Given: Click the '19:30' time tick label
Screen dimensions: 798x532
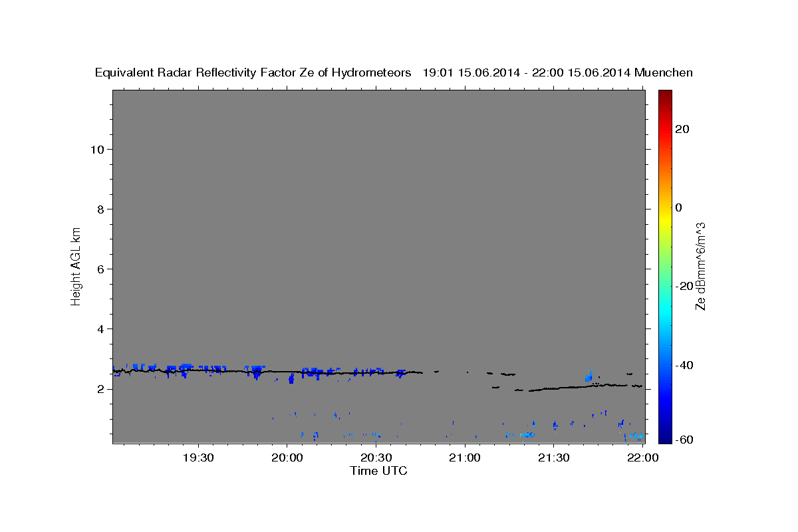Looking at the screenshot, I should [198, 458].
